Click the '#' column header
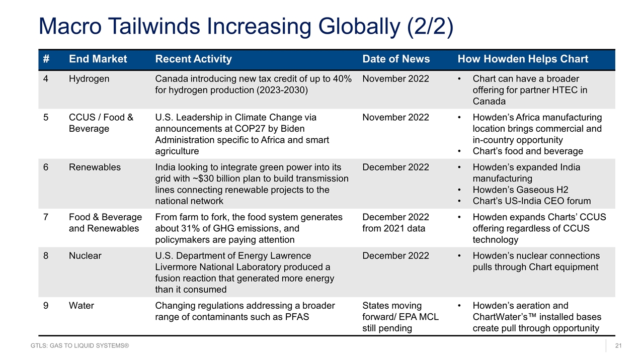Image resolution: width=644 pixels, height=362 pixels. [x=46, y=59]
